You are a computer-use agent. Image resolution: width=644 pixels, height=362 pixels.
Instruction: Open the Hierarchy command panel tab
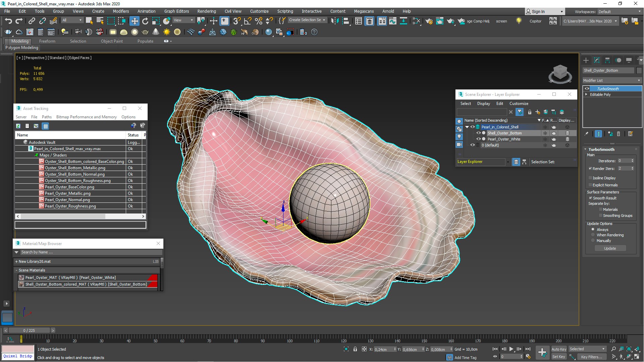[x=607, y=60]
